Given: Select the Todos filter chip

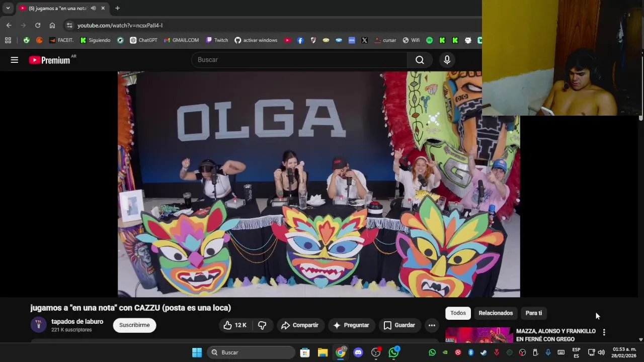Looking at the screenshot, I should (x=458, y=313).
